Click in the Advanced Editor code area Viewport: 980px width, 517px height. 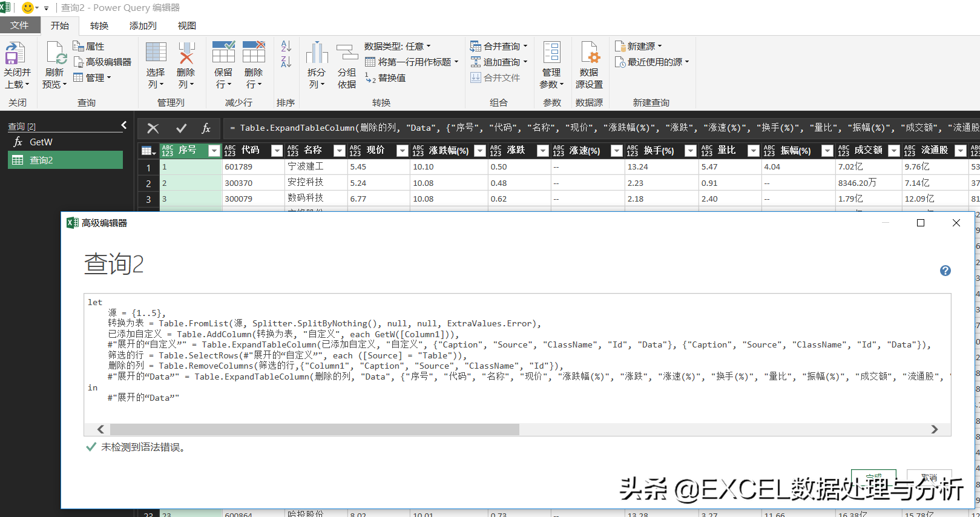coord(518,358)
